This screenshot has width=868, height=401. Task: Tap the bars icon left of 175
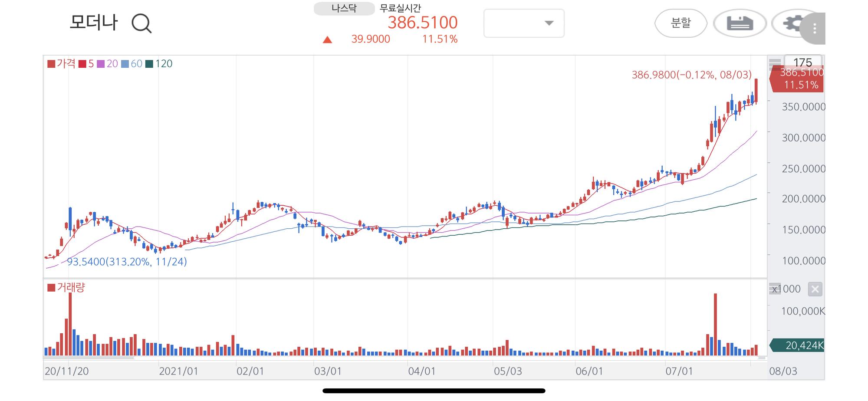click(x=775, y=64)
